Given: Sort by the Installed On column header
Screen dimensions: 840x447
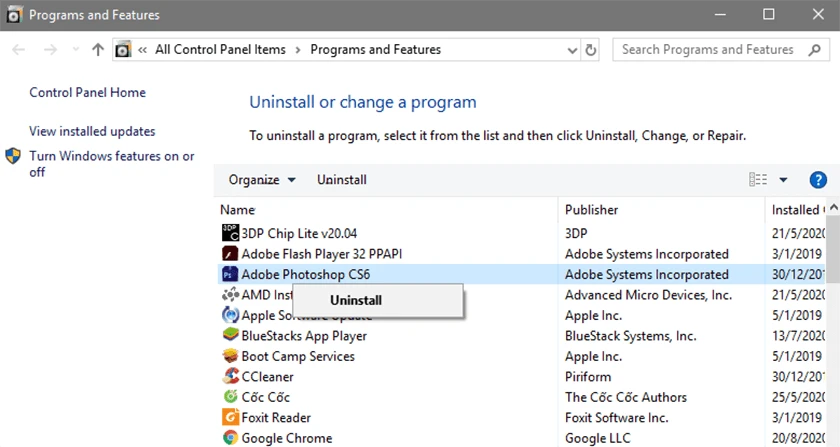Looking at the screenshot, I should (x=797, y=210).
